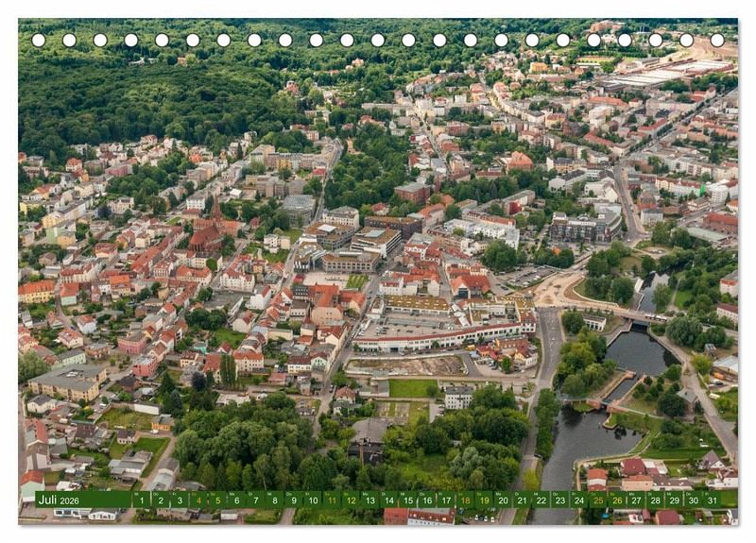Pick day 5 on the date bar

click(216, 500)
